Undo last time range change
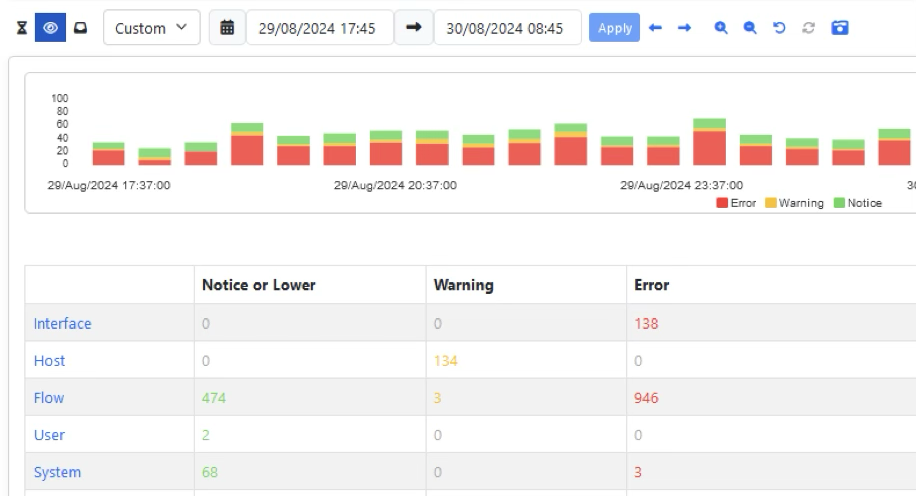 779,27
